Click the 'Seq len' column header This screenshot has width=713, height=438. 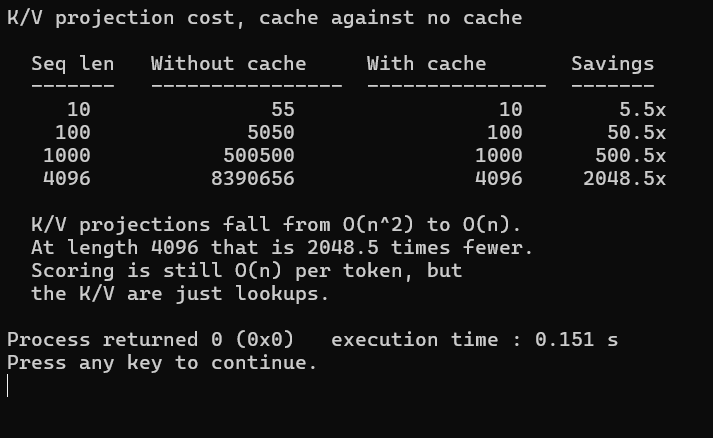73,64
